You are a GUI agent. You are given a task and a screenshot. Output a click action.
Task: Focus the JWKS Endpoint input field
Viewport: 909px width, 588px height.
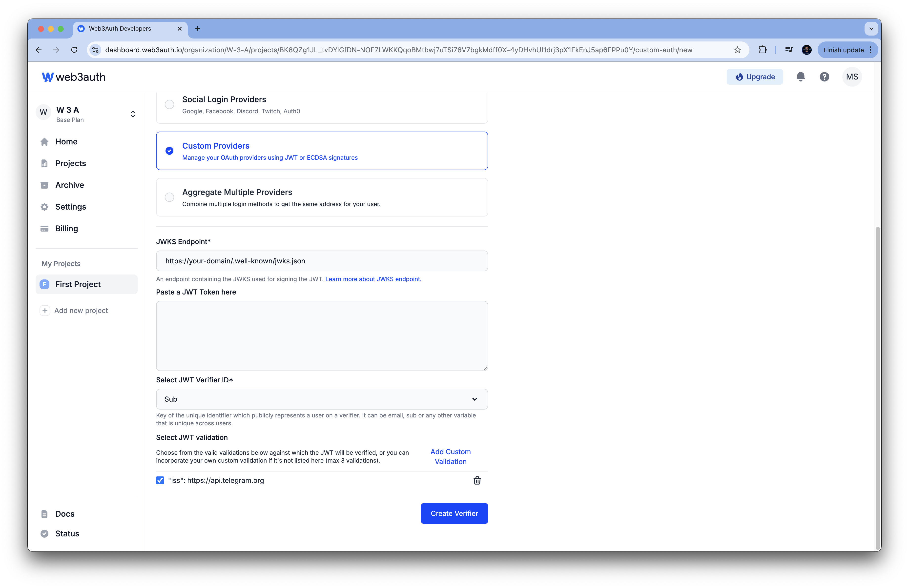[322, 261]
